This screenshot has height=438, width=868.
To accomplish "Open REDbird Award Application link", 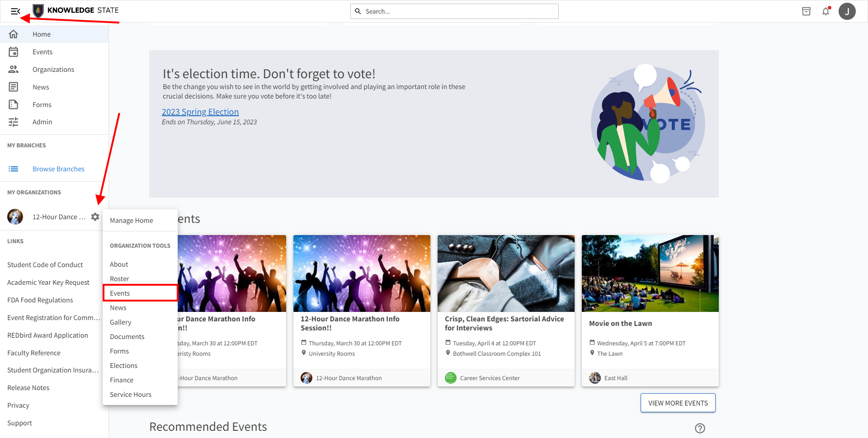I will [48, 335].
